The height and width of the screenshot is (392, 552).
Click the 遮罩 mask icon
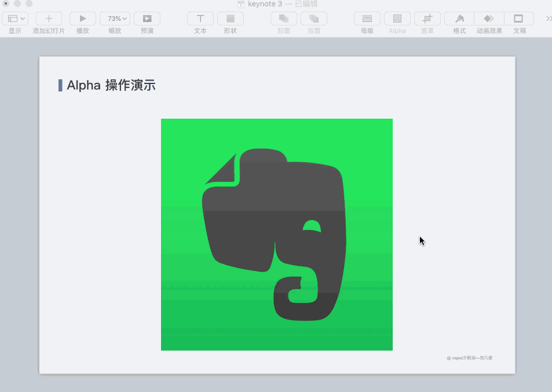(x=427, y=19)
